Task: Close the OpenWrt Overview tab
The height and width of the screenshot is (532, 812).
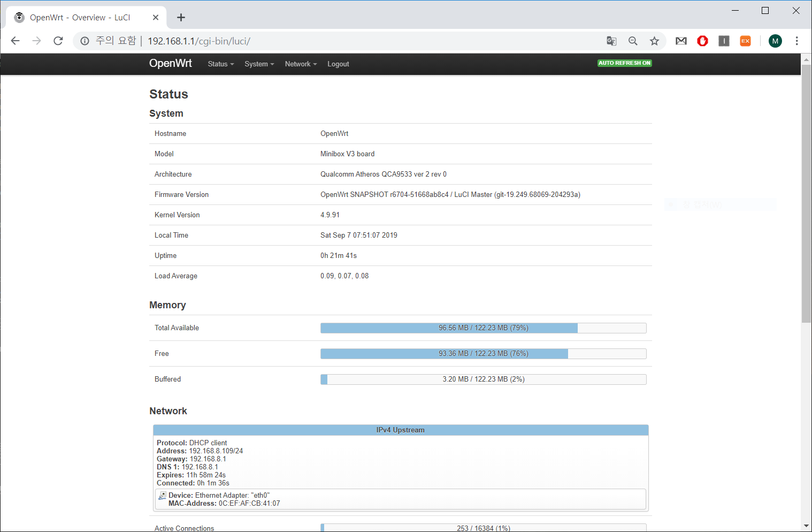Action: (156, 18)
